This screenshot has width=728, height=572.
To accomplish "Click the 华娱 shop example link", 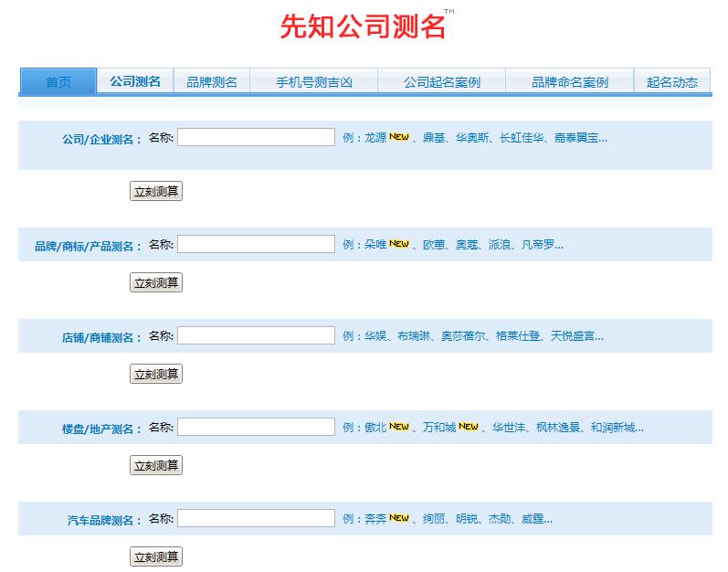I will point(375,336).
